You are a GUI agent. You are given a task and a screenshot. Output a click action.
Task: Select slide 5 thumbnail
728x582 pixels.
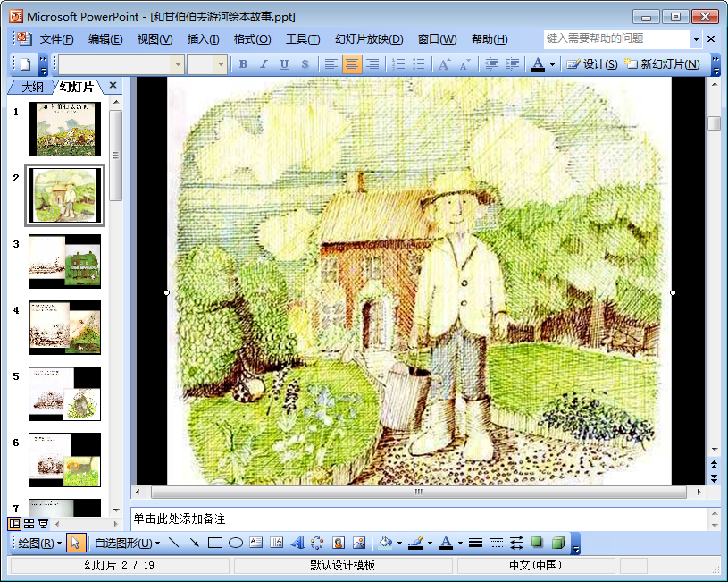coord(64,393)
